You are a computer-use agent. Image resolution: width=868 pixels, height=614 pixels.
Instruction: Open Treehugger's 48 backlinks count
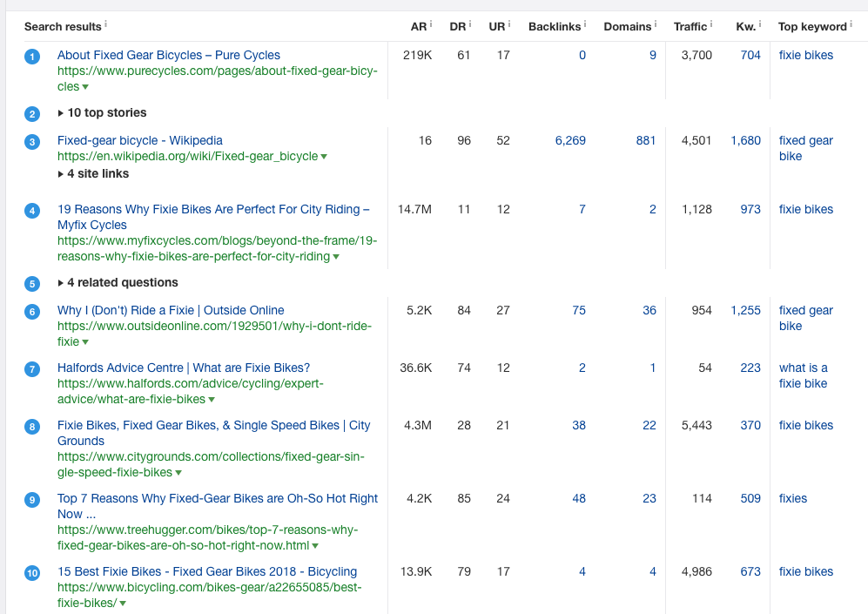[579, 498]
